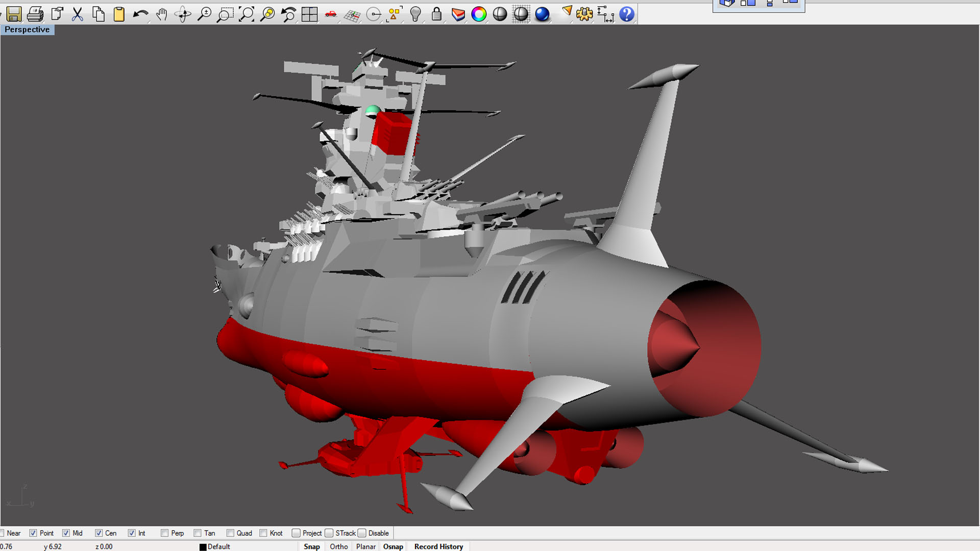Check the STrack option
This screenshot has height=551, width=980.
click(x=329, y=533)
